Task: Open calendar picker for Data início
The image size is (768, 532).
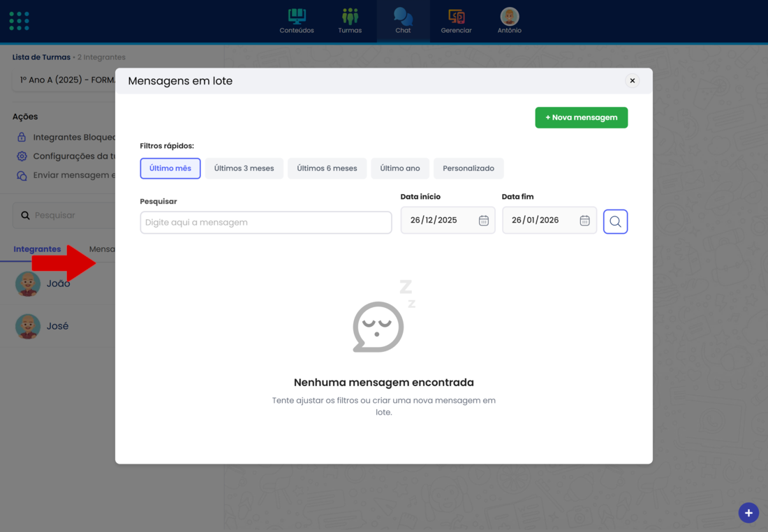Action: pos(483,221)
